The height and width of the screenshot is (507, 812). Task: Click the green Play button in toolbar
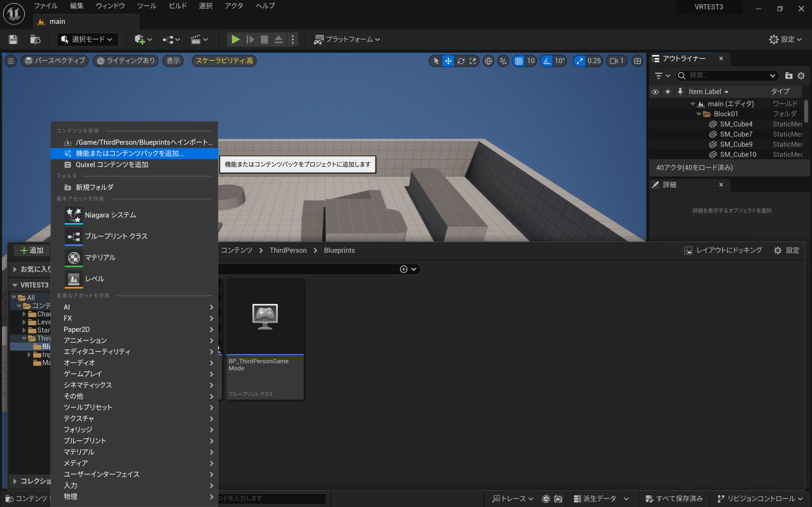[235, 40]
